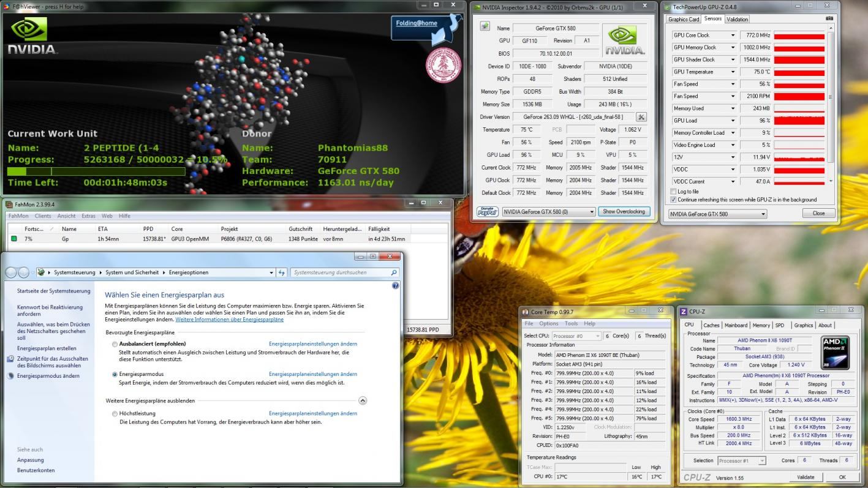Open driver profile settings wrench icon

(641, 117)
